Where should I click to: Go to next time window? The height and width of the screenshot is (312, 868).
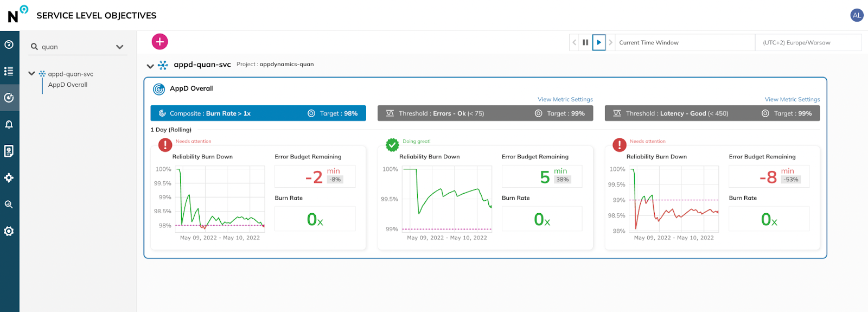tap(610, 42)
